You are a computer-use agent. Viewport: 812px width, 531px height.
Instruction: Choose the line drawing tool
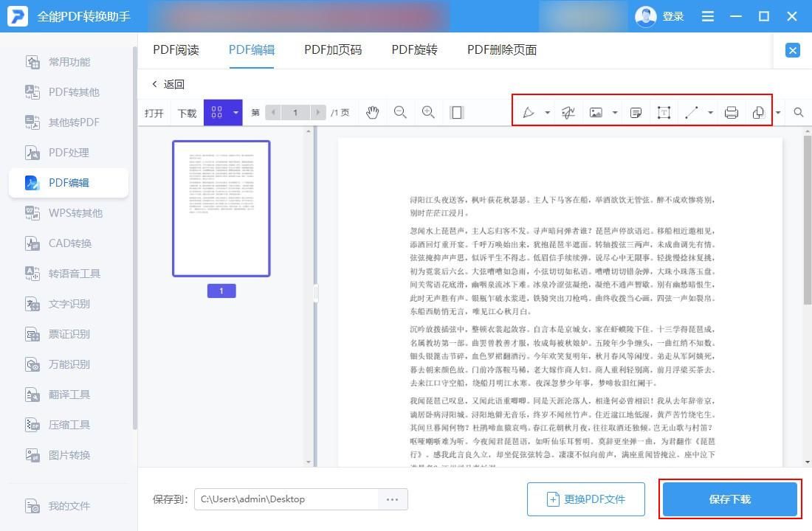(x=692, y=112)
